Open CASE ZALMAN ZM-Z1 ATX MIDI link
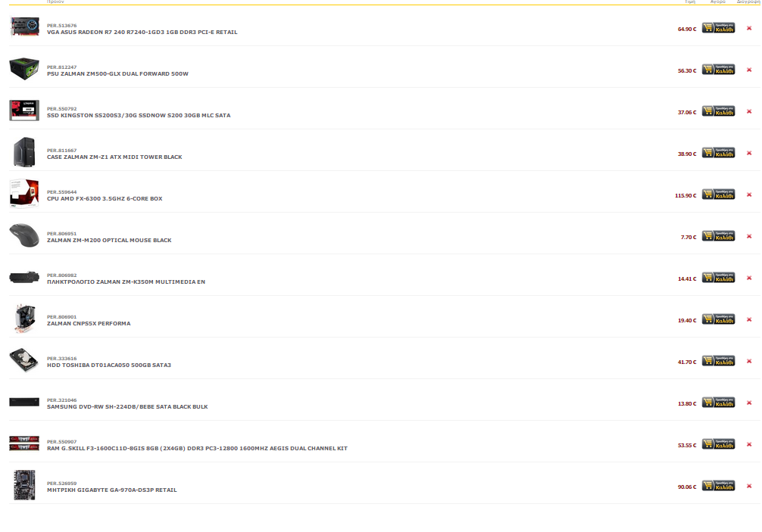 [x=114, y=157]
